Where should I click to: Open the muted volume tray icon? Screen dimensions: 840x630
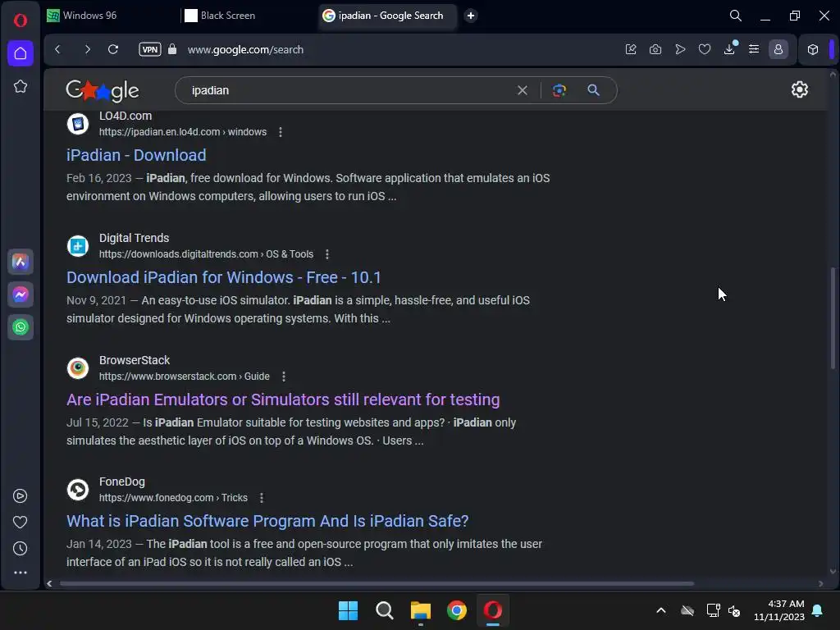(734, 610)
